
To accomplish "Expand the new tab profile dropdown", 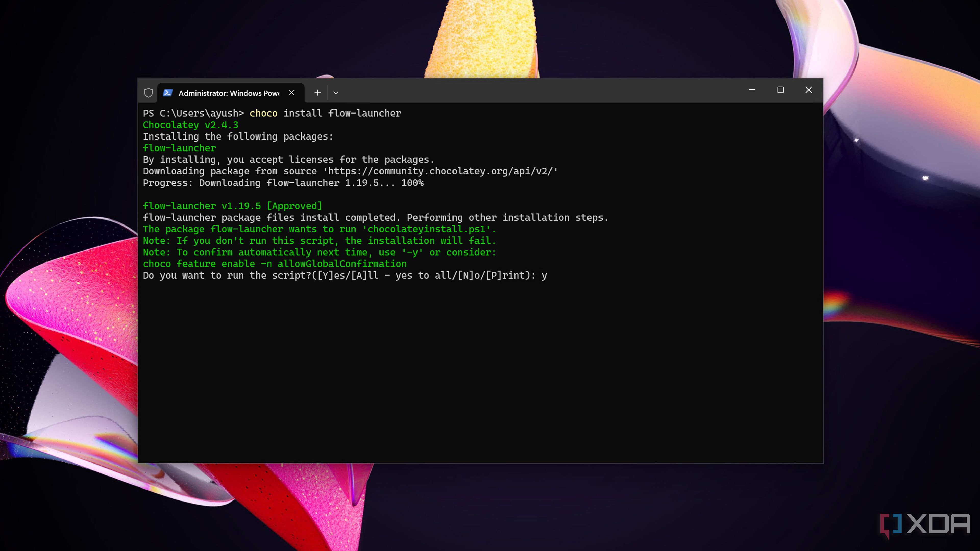I will coord(336,93).
